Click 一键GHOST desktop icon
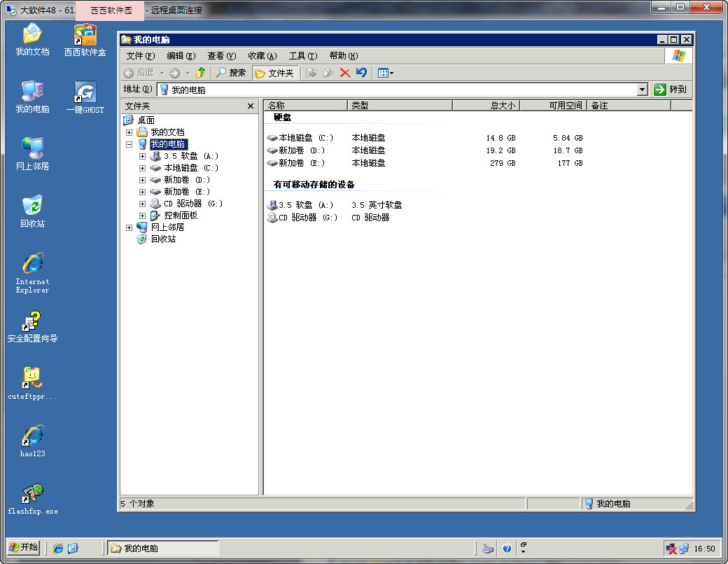The image size is (728, 564). (85, 98)
